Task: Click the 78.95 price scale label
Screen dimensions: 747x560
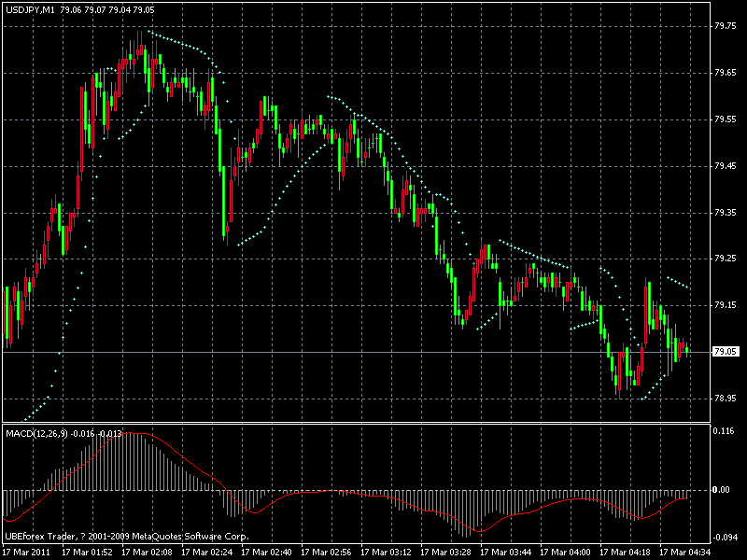Action: coord(726,399)
